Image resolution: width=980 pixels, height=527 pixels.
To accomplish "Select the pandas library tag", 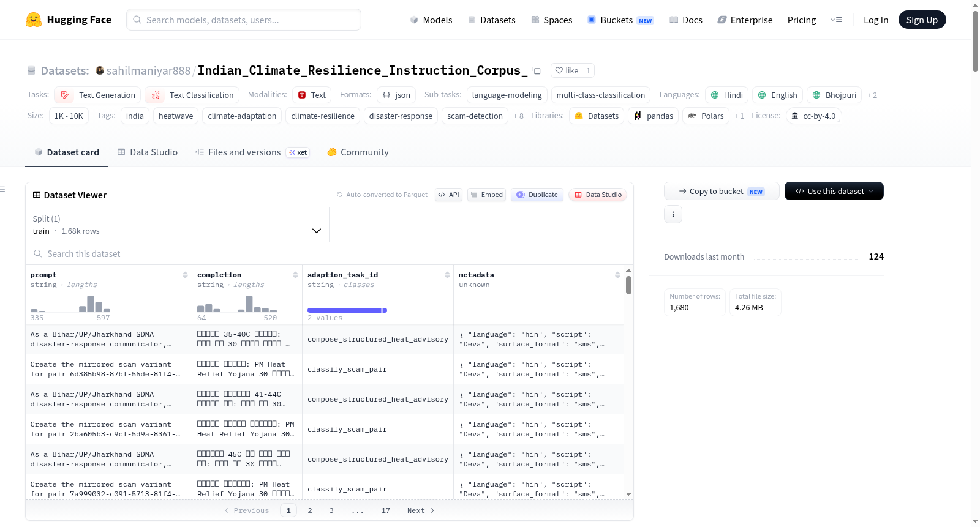I will [653, 116].
